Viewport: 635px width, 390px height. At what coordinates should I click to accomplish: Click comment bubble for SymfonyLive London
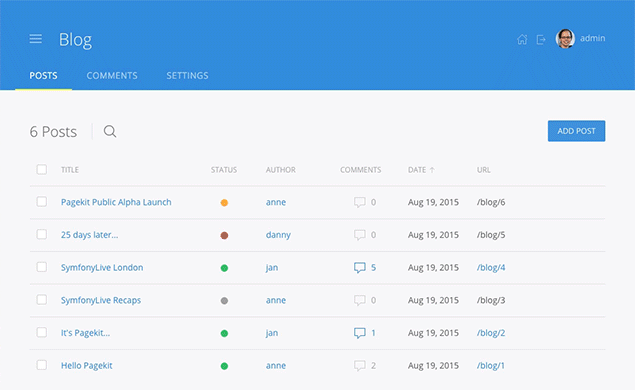click(360, 268)
